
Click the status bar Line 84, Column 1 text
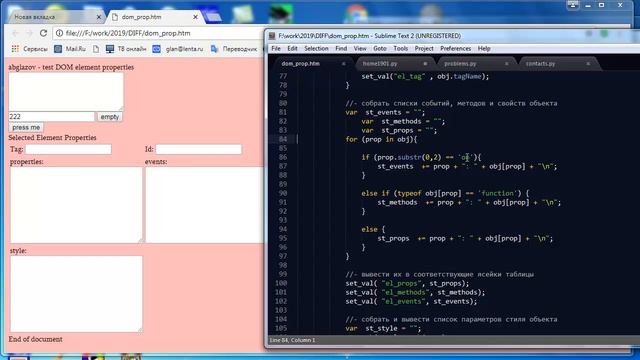[292, 340]
